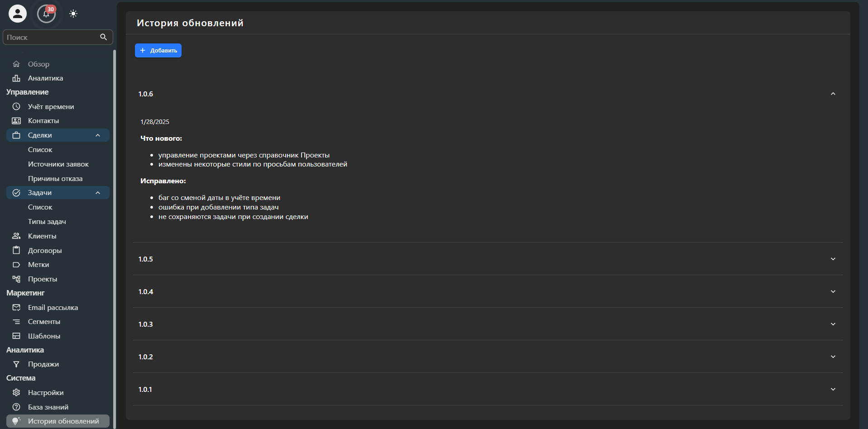Image resolution: width=868 pixels, height=429 pixels.
Task: Expand the 1.0.3 release section
Action: tap(833, 324)
